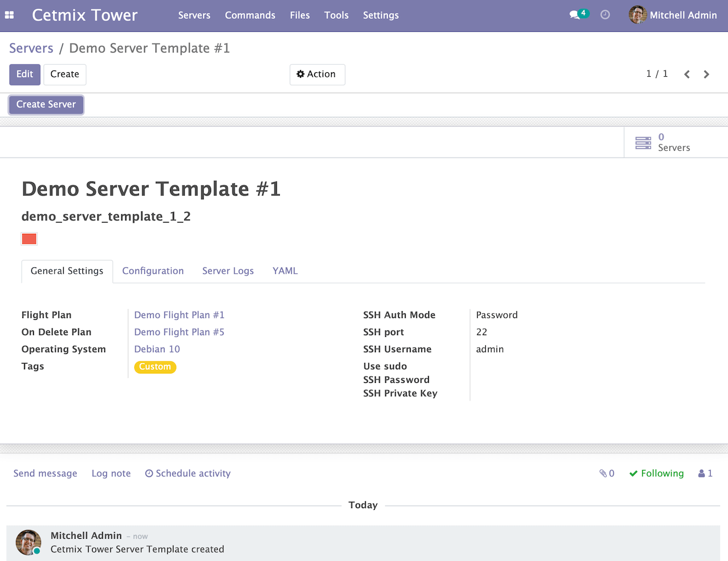This screenshot has width=728, height=561.
Task: Open the activities clock icon
Action: pos(605,15)
